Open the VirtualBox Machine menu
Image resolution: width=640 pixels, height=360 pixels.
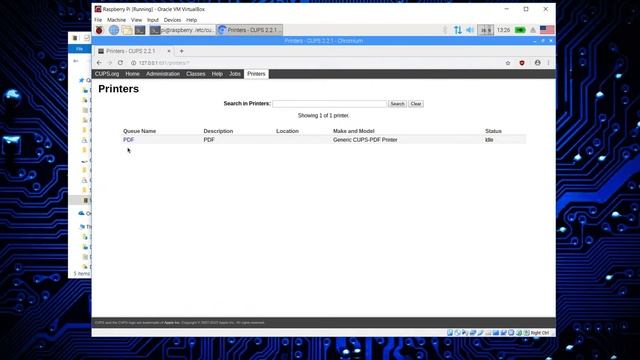[x=116, y=20]
